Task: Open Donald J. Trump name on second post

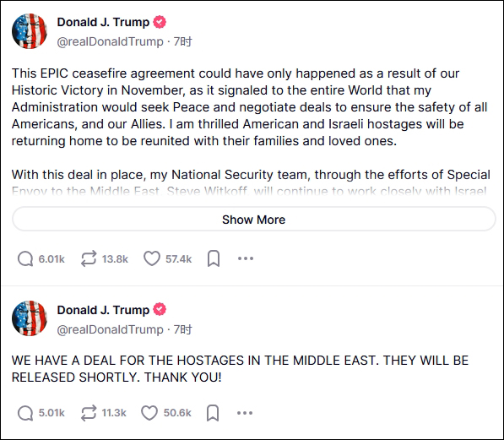Action: [x=103, y=310]
